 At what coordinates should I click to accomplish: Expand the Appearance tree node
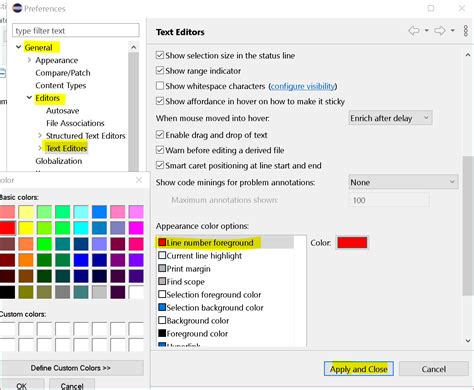point(29,60)
